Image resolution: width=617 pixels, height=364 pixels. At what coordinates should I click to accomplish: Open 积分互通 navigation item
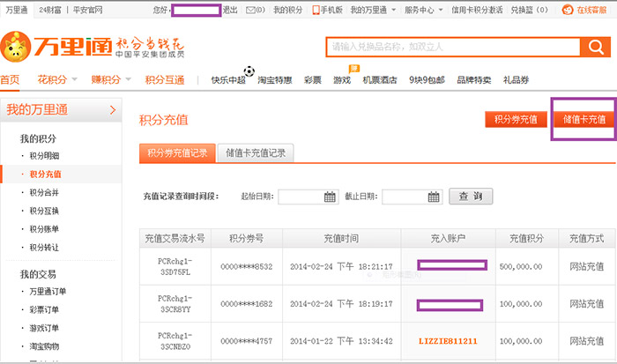[x=165, y=80]
